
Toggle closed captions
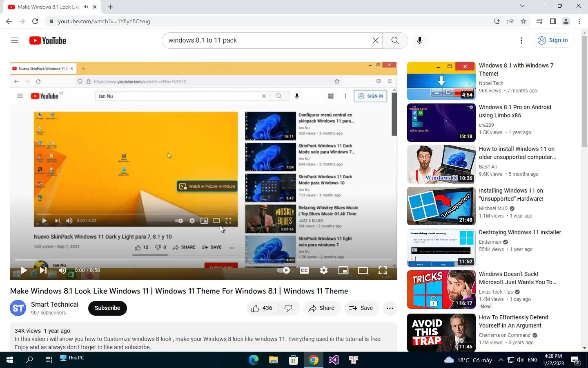[304, 270]
